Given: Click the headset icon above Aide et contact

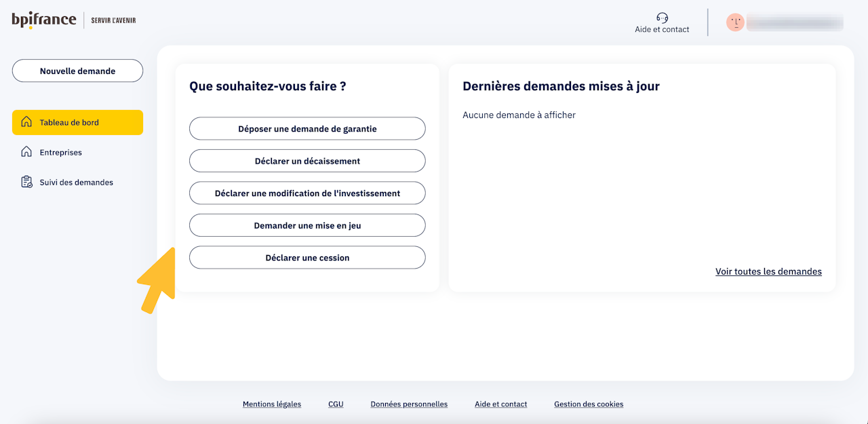Looking at the screenshot, I should tap(663, 18).
